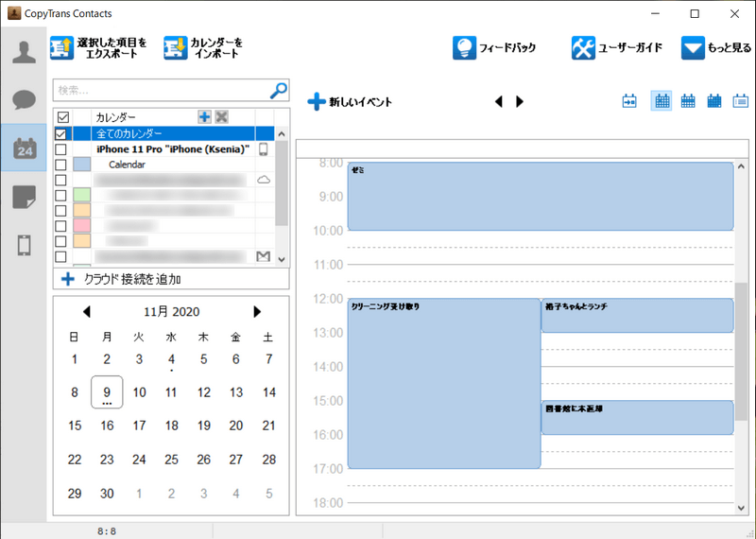Click the Gmail envelope icon in calendar list

pos(264,256)
